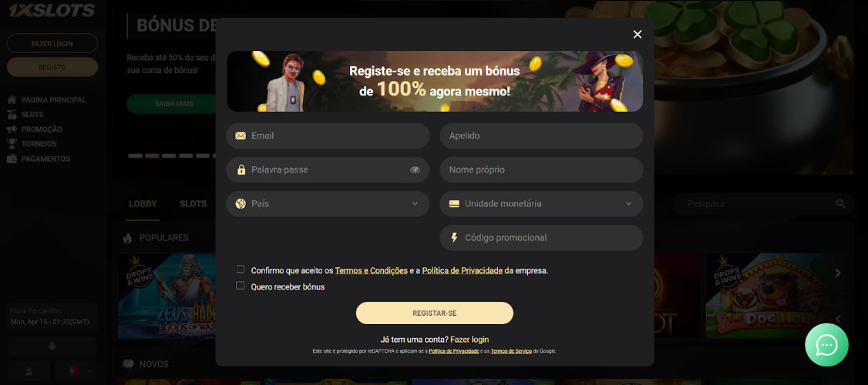Select the Slots tab beside Lobby
Viewport: 868px width, 385px height.
193,203
